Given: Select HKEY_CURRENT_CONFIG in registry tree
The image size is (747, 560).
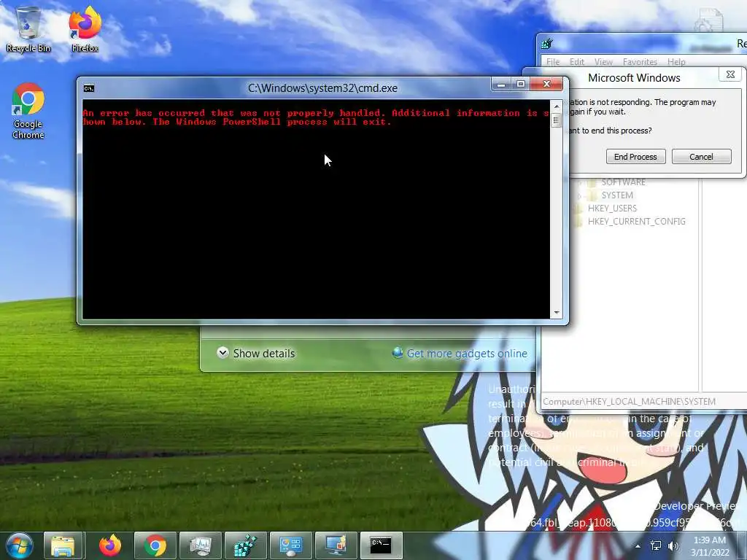Looking at the screenshot, I should 636,222.
